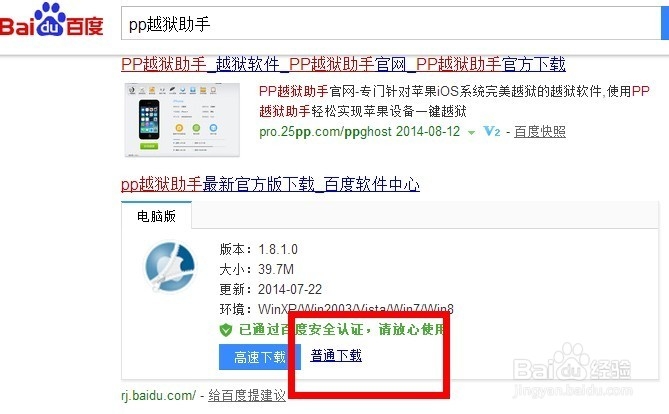Image resolution: width=669 pixels, height=414 pixels.
Task: Expand the dropdown arrow after 2014-08-12
Action: coord(471,132)
